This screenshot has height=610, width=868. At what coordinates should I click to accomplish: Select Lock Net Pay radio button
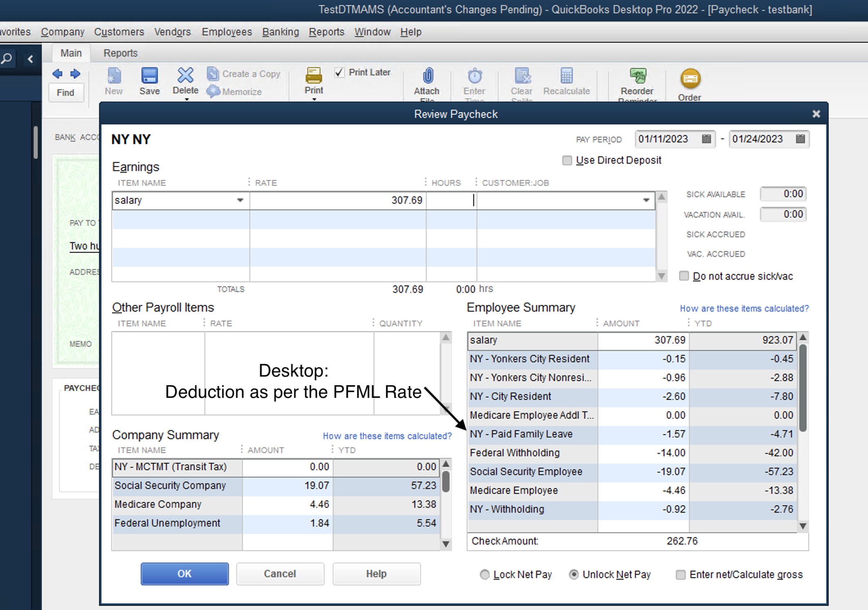pos(484,574)
